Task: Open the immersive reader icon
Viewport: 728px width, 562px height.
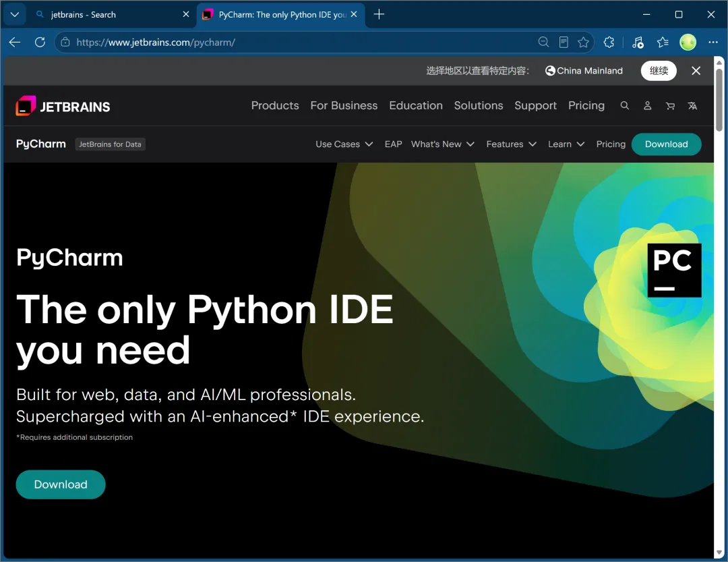Action: pyautogui.click(x=563, y=43)
